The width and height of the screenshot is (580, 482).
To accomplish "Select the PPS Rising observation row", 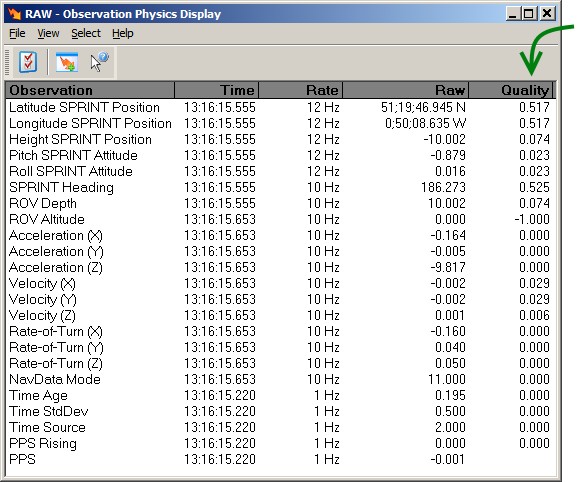I will pos(280,443).
